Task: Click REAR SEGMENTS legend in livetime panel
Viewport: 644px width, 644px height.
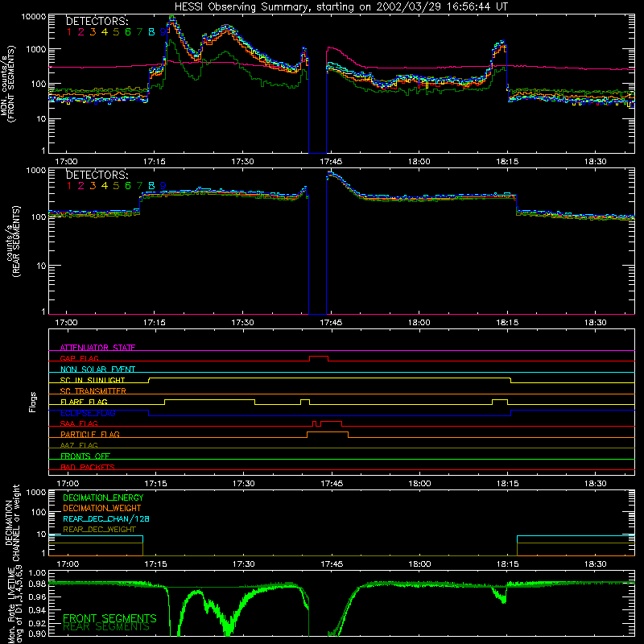Action: tap(106, 627)
